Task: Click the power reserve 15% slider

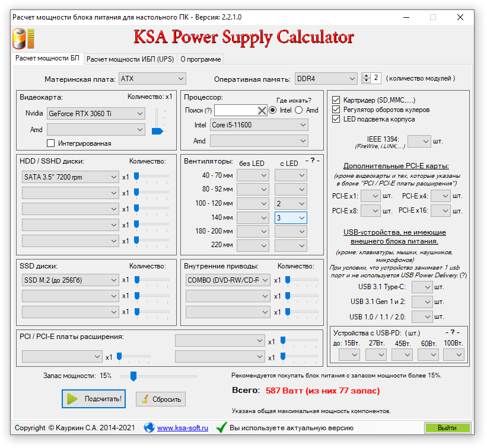Action: (158, 376)
